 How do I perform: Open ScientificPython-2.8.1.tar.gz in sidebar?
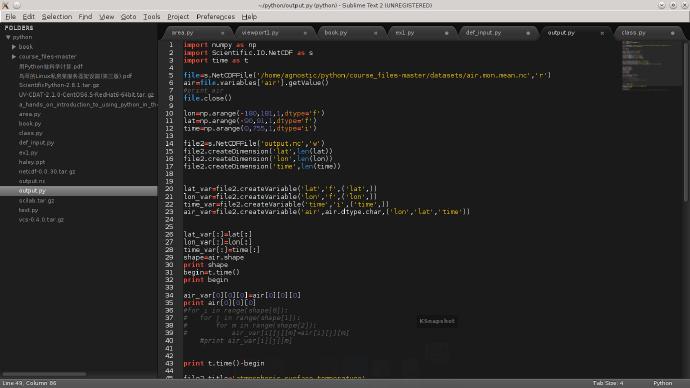(x=59, y=85)
